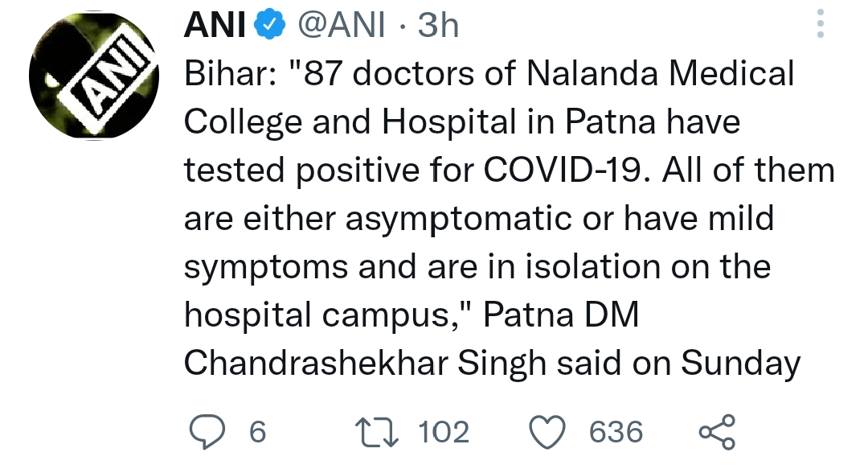Click the ANI display name
Image resolution: width=868 pixels, height=473 pixels.
point(213,24)
